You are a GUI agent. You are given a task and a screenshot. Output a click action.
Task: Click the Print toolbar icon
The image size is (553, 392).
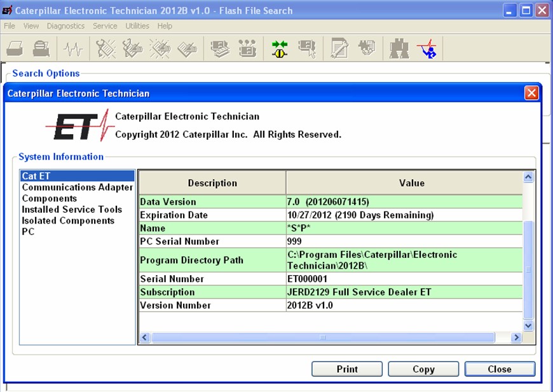click(15, 49)
